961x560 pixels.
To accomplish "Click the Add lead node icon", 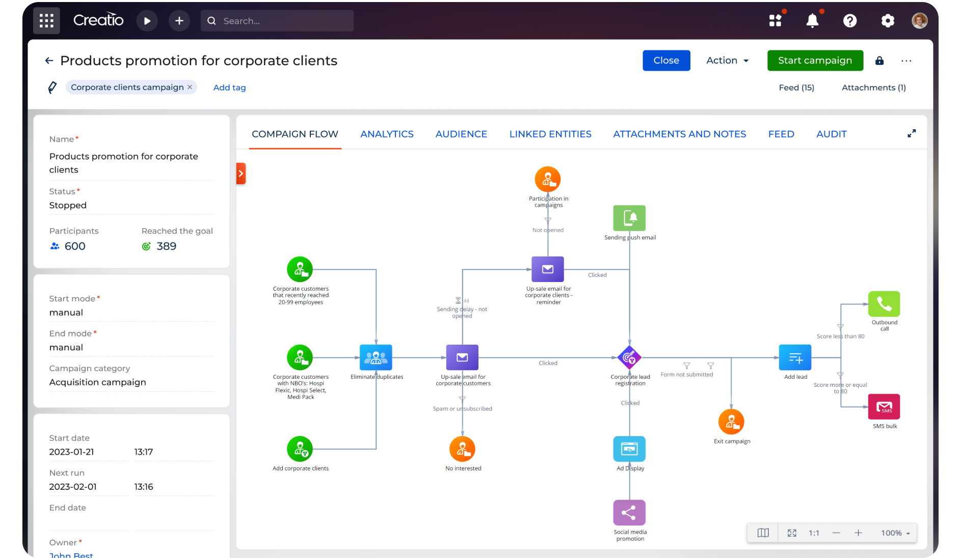I will 795,357.
